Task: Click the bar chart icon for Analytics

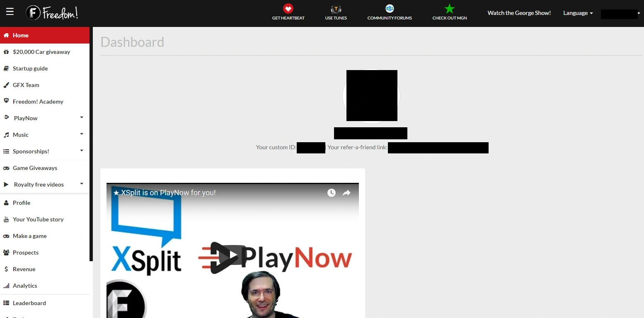Action: tap(6, 286)
